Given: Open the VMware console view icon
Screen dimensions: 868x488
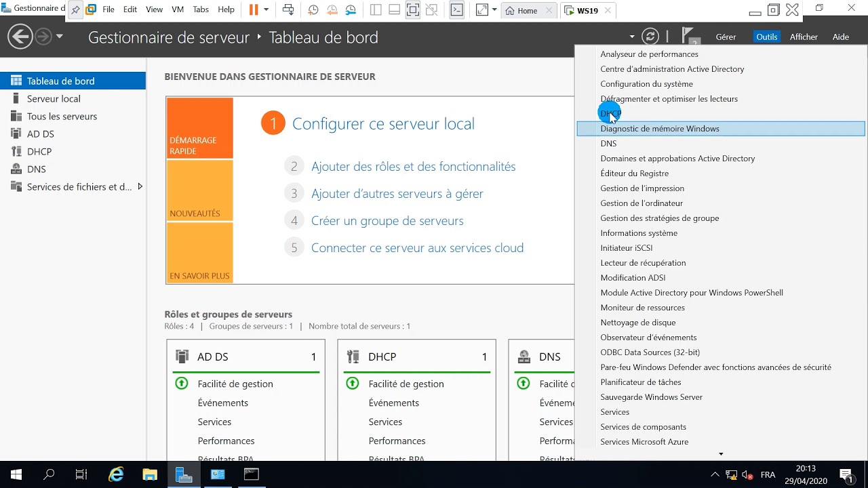Looking at the screenshot, I should tap(457, 10).
